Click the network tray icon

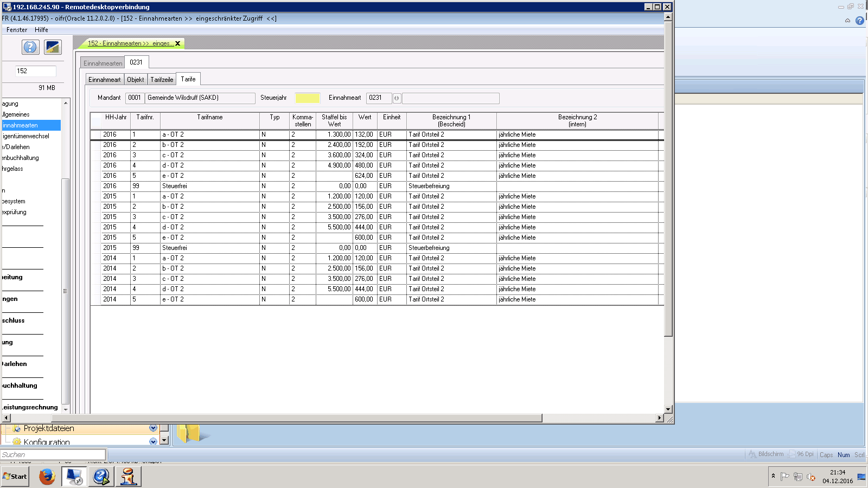(797, 477)
